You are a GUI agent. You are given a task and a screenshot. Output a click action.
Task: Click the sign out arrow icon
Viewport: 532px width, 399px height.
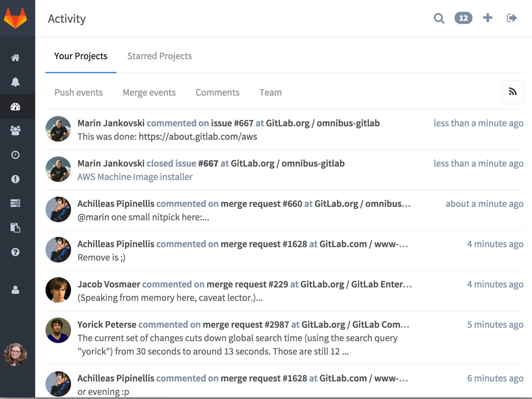coord(512,18)
